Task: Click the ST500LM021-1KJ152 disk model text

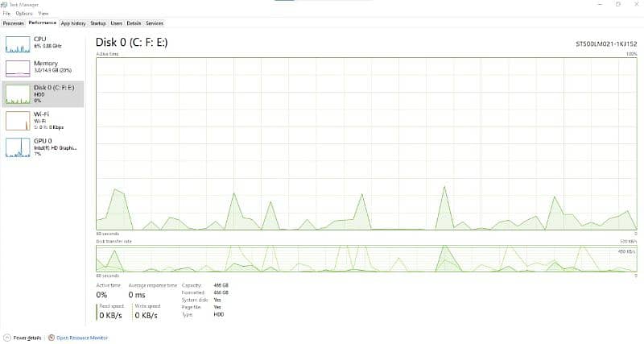Action: 606,44
